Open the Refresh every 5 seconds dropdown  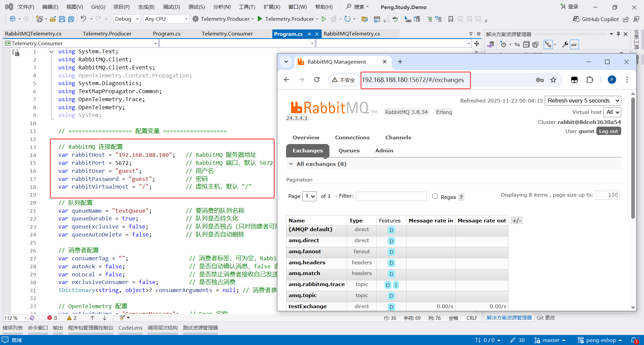click(x=583, y=101)
